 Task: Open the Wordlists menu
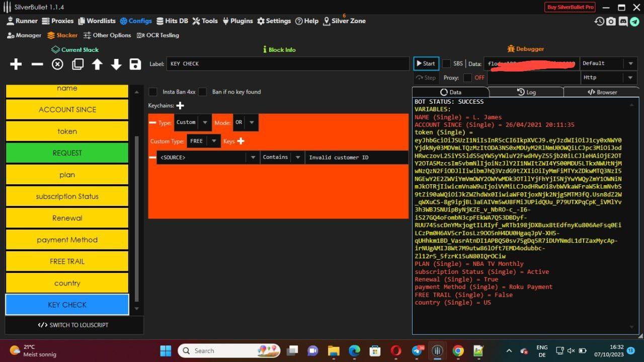[97, 21]
